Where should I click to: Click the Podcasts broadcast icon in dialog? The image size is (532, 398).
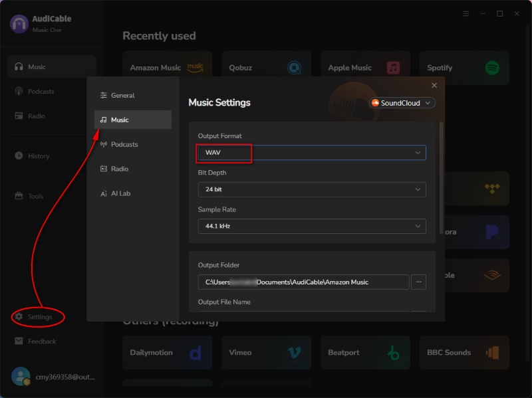tap(104, 144)
